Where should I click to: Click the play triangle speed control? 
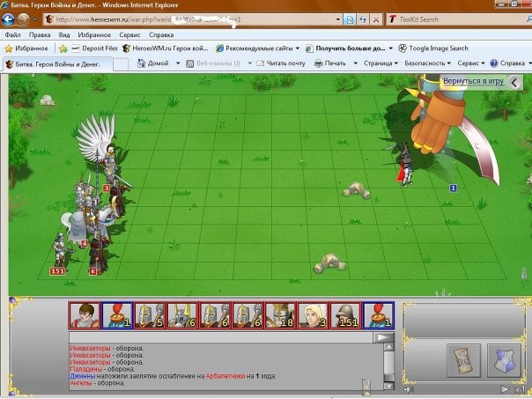(505, 389)
